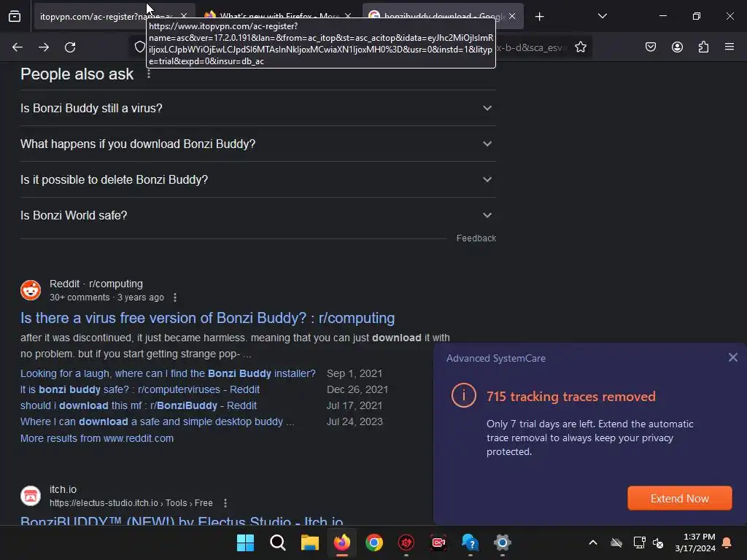Open Reddit result more options dots
This screenshot has width=747, height=560.
click(x=175, y=297)
